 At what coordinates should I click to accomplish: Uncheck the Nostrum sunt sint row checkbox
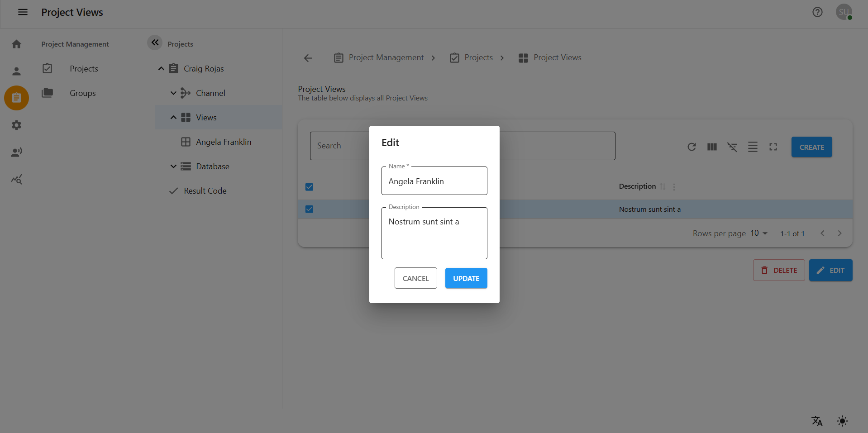click(x=309, y=209)
